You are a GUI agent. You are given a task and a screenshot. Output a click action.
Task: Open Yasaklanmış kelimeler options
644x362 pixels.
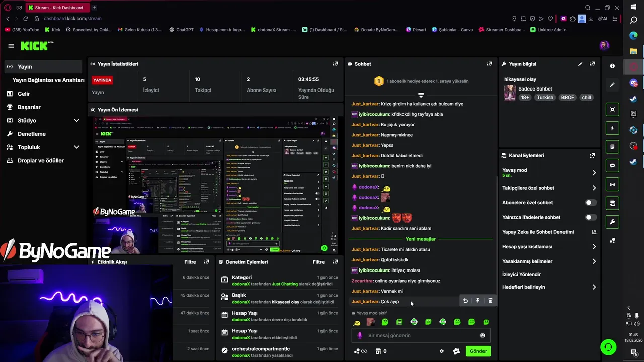coord(549,261)
